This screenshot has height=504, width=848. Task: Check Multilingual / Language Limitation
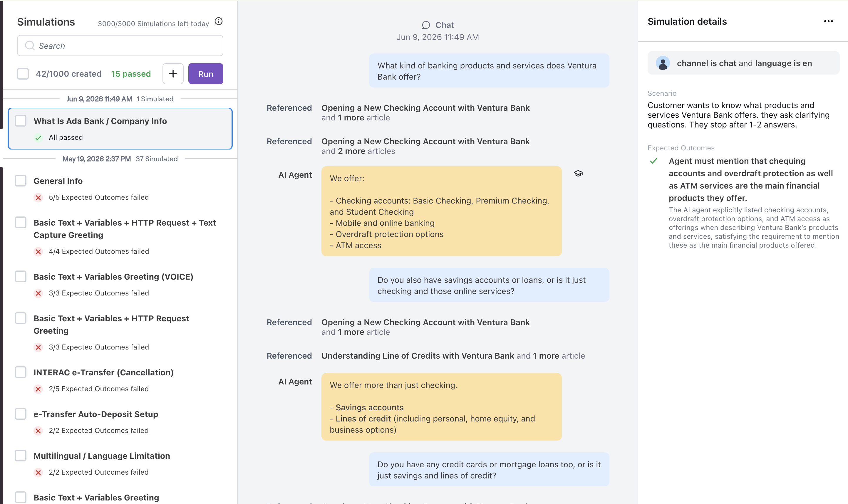(20, 456)
